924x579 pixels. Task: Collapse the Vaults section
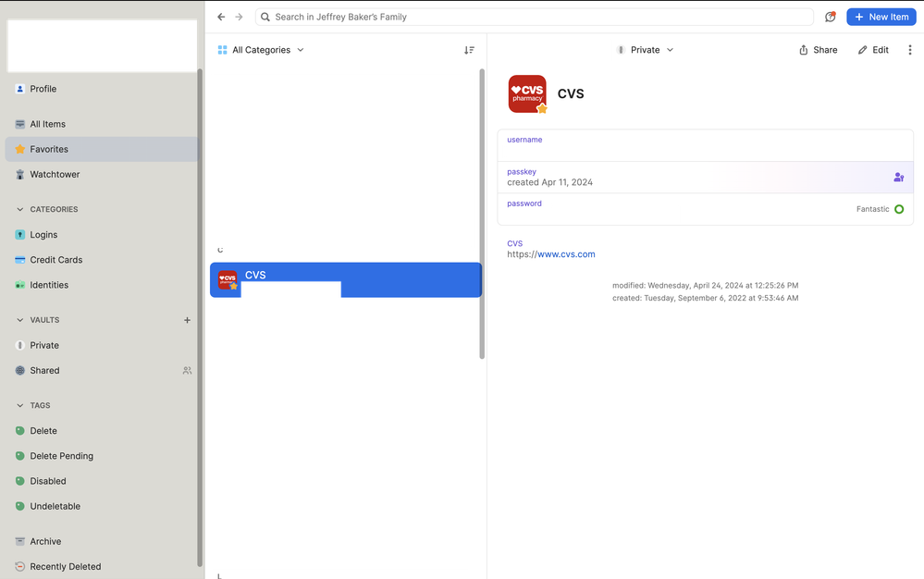click(20, 320)
